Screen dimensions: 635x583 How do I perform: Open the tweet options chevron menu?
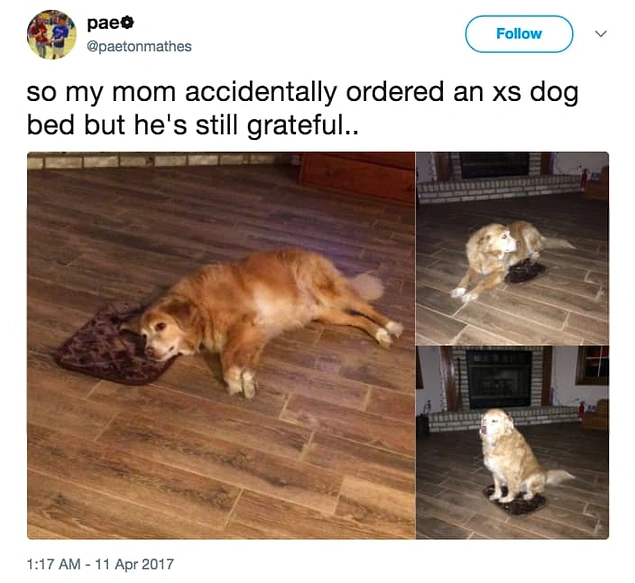[x=601, y=34]
